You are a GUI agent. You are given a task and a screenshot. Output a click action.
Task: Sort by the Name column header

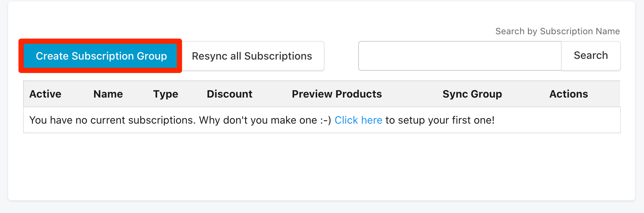coord(108,94)
